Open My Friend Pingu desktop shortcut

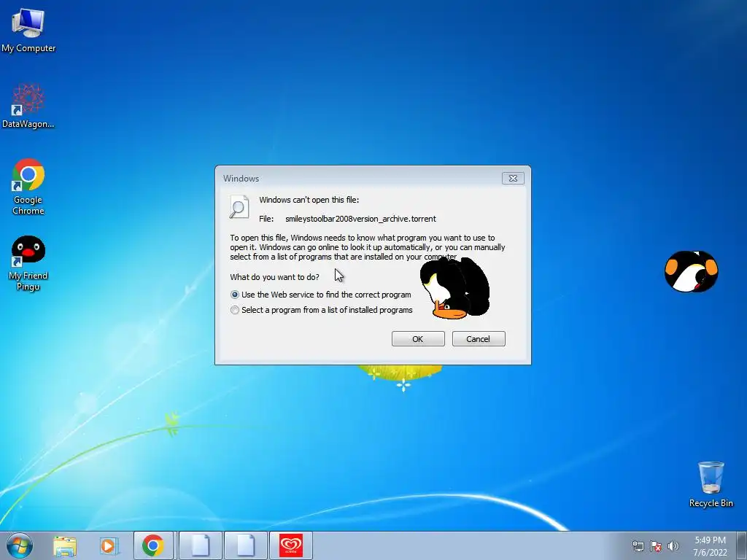28,262
